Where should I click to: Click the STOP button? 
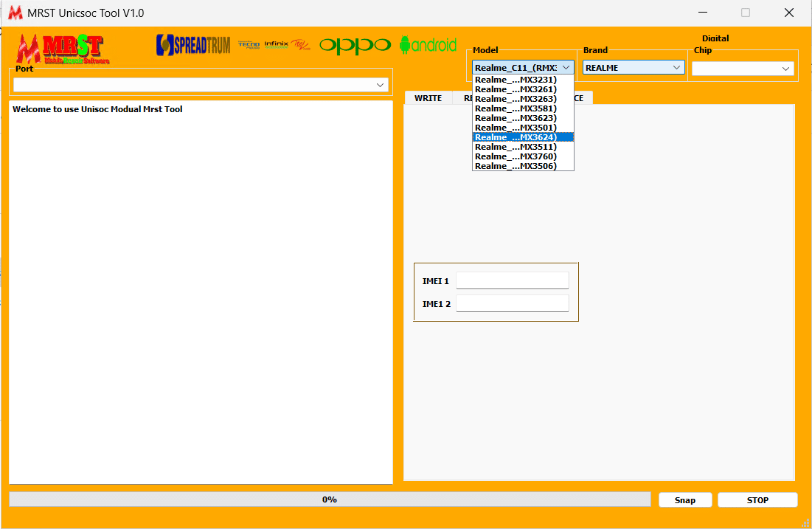[x=757, y=500]
